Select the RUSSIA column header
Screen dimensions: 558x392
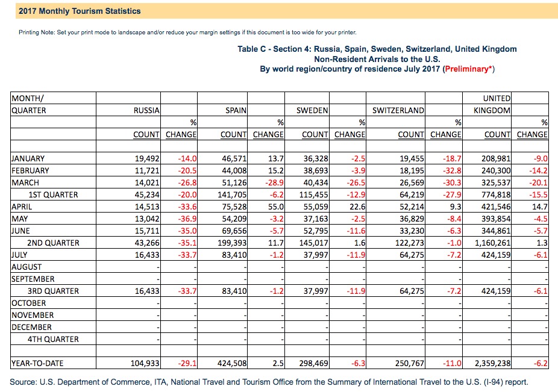146,110
